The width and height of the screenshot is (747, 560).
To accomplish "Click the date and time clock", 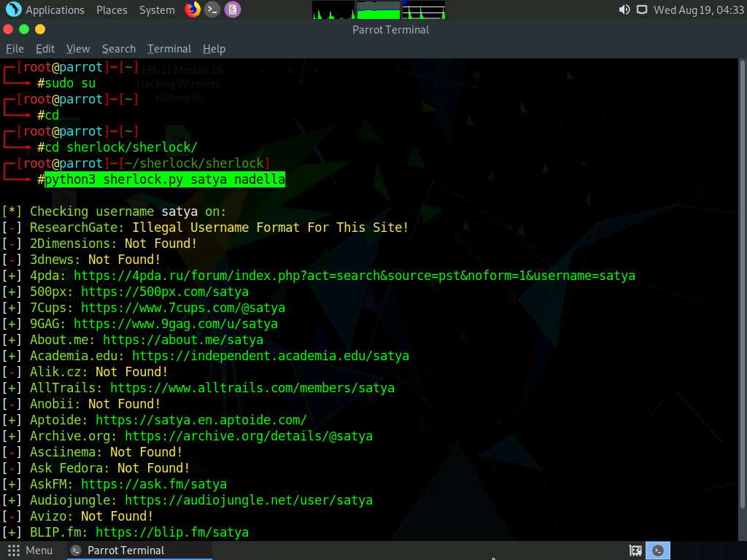I will (698, 10).
